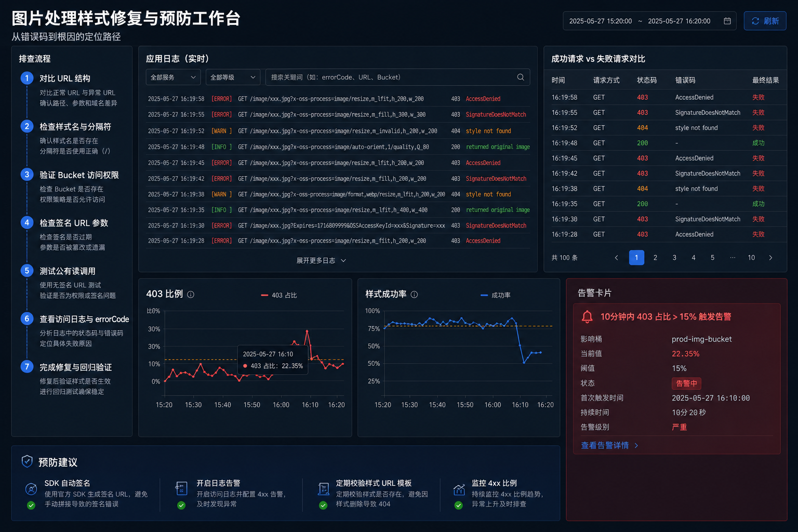Select the step 7 circle for 完成修复与回归验证
Screen dimensions: 798x532
(x=27, y=367)
